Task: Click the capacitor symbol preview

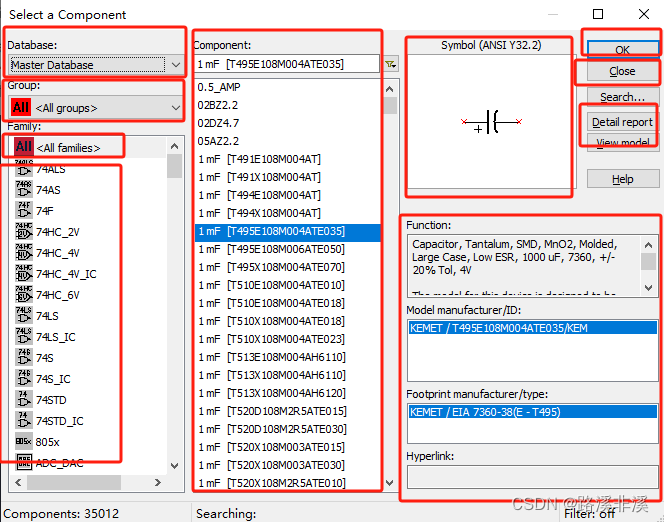Action: point(491,122)
